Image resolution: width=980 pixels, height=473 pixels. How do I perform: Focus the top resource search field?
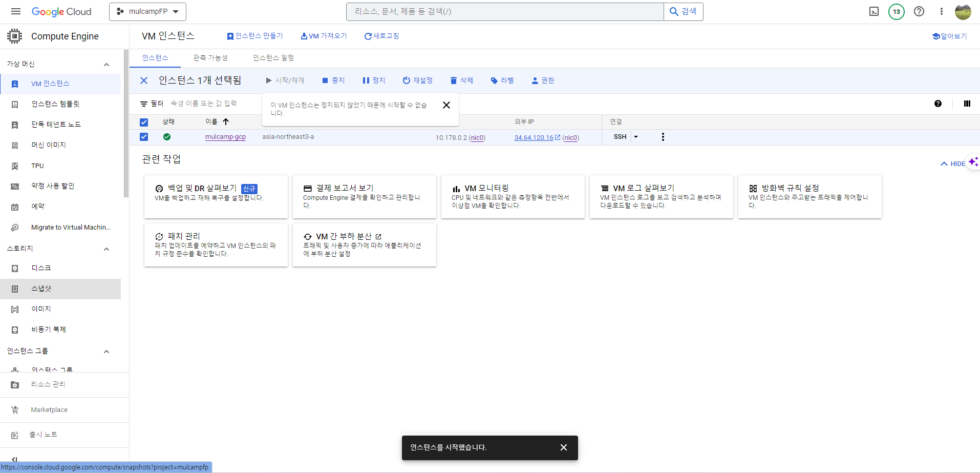click(x=505, y=11)
